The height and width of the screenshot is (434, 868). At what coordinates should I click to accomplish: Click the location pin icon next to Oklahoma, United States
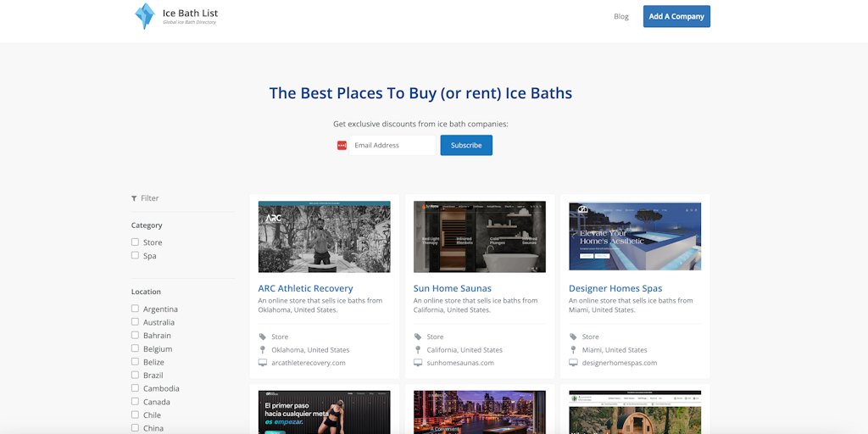point(263,350)
